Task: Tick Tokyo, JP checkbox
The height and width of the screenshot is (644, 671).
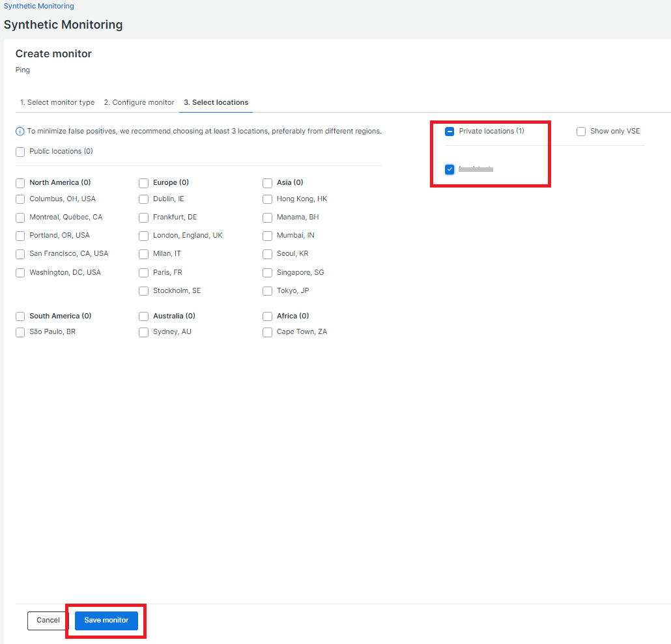Action: pos(267,291)
